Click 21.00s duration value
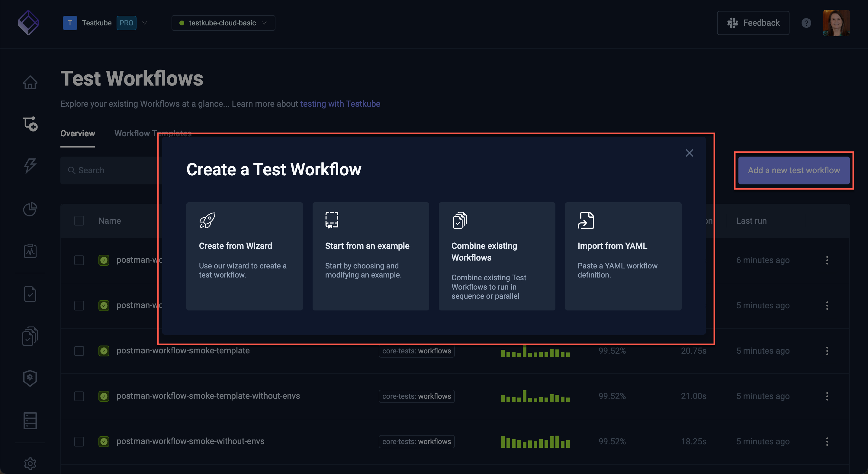The height and width of the screenshot is (474, 868). point(693,396)
